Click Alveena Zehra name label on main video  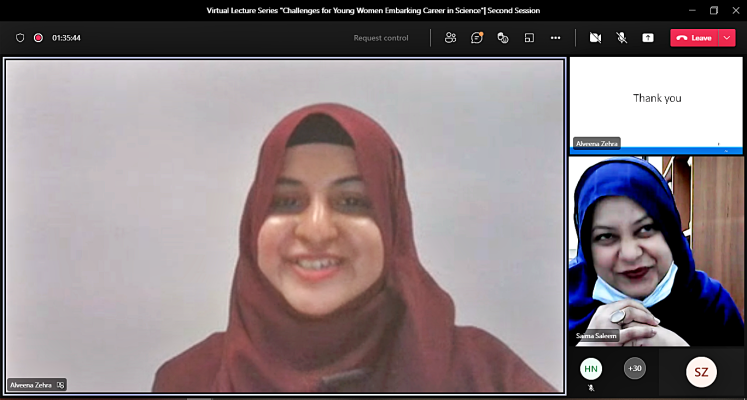pos(31,384)
